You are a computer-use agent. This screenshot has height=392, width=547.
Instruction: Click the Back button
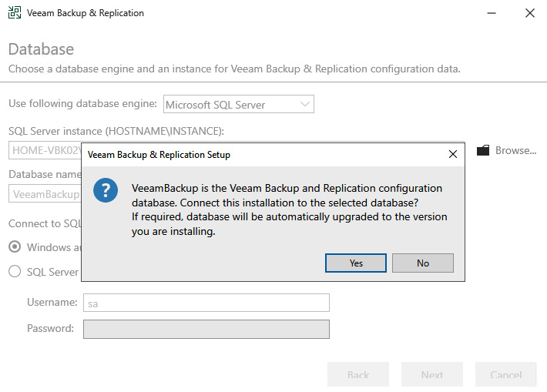pos(358,374)
